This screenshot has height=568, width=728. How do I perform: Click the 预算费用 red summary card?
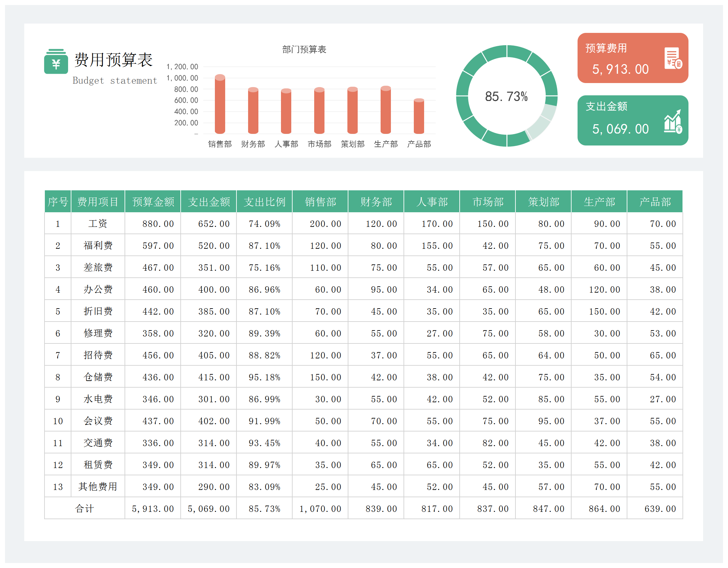(633, 58)
